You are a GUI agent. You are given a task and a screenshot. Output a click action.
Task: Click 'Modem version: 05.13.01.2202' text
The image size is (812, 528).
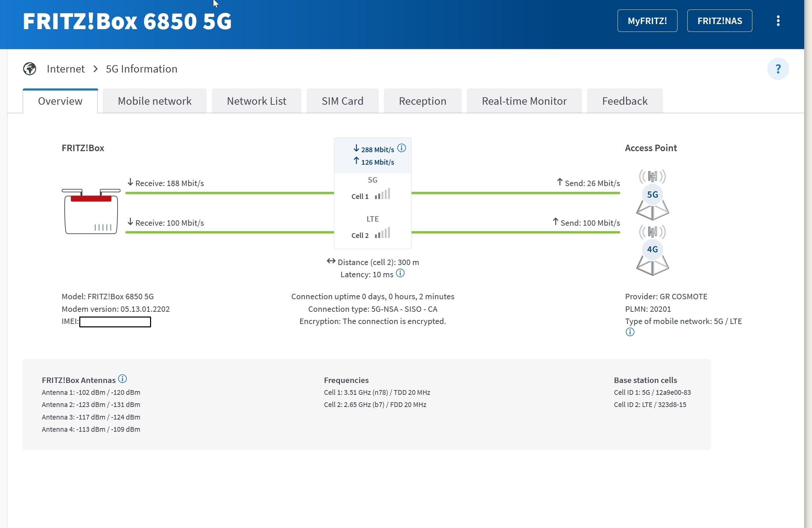pos(116,309)
